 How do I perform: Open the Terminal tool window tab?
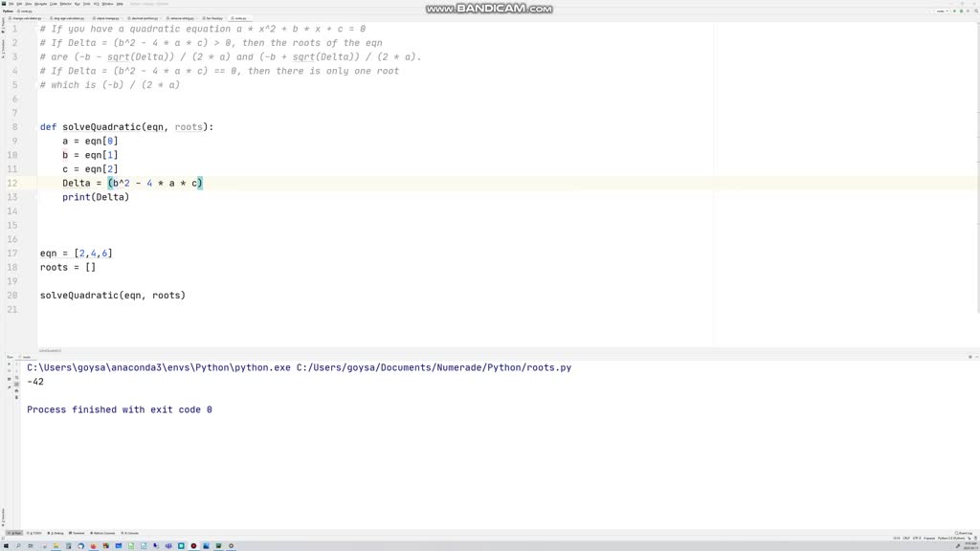78,533
